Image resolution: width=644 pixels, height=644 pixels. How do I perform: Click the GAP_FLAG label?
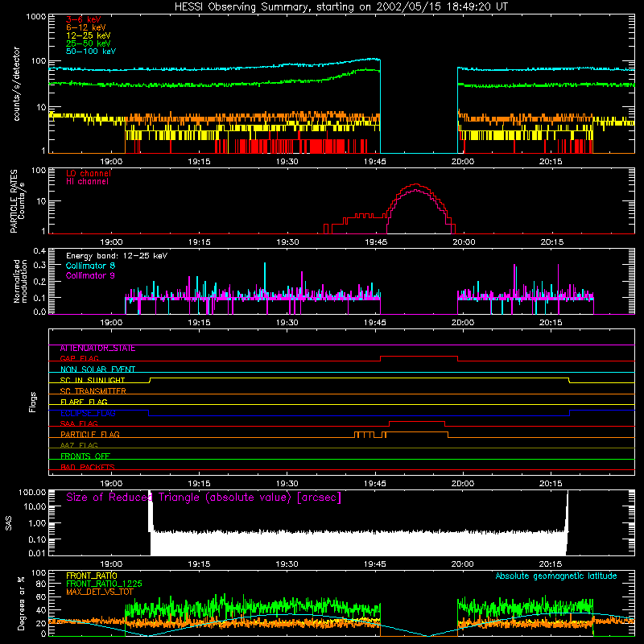79,358
